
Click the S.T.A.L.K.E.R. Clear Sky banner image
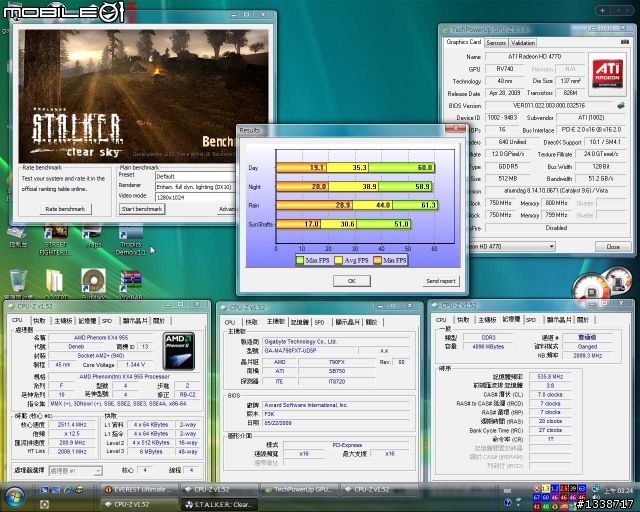click(x=143, y=96)
